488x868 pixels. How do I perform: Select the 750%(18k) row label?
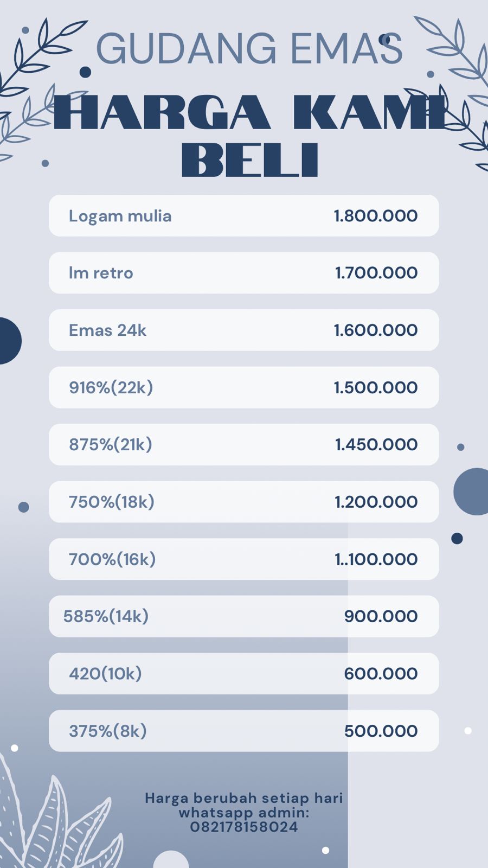(x=111, y=502)
